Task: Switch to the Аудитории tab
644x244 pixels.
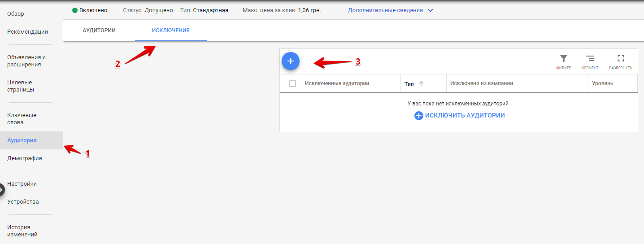Action: tap(99, 30)
